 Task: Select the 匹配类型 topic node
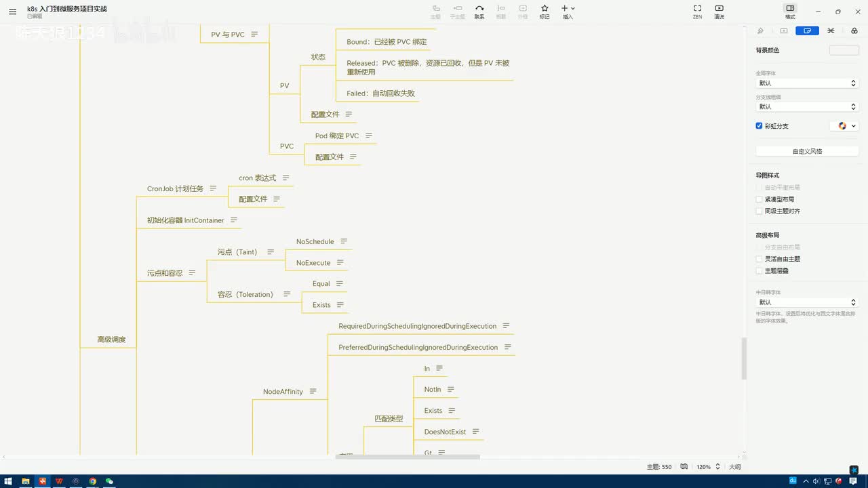tap(389, 419)
